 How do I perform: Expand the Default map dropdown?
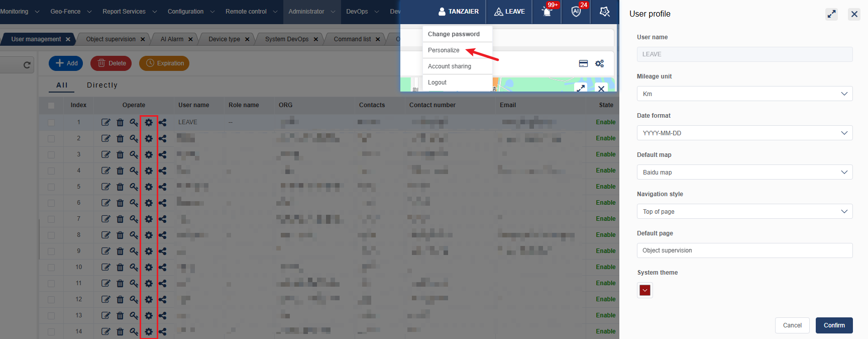pos(744,173)
